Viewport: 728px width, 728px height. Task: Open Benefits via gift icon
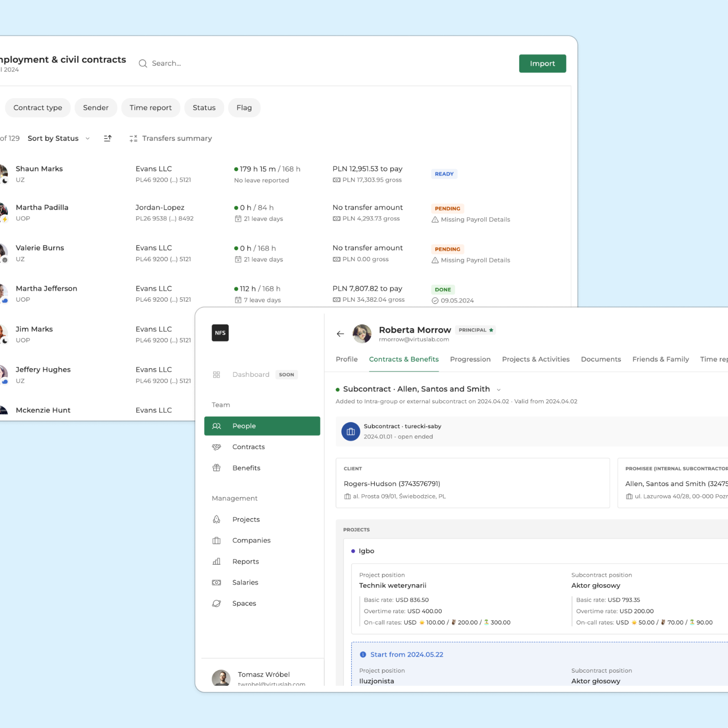click(x=216, y=468)
